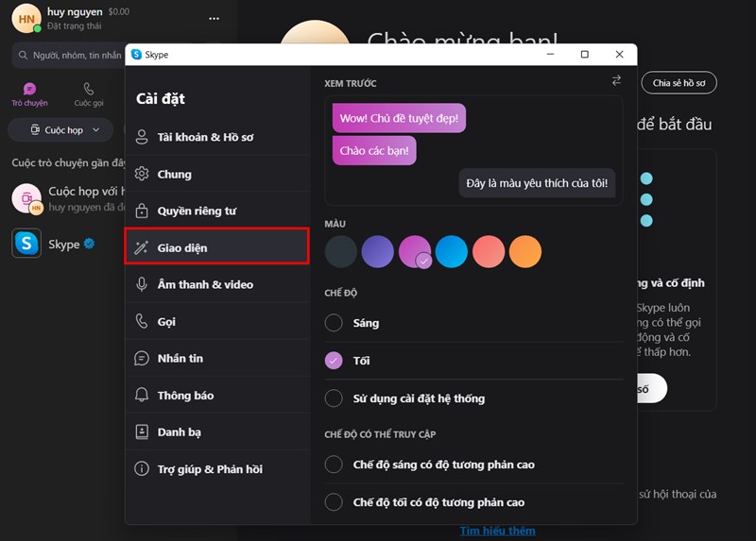Screen dimensions: 756x541
Task: Swap preview message sides icon
Action: tap(616, 80)
